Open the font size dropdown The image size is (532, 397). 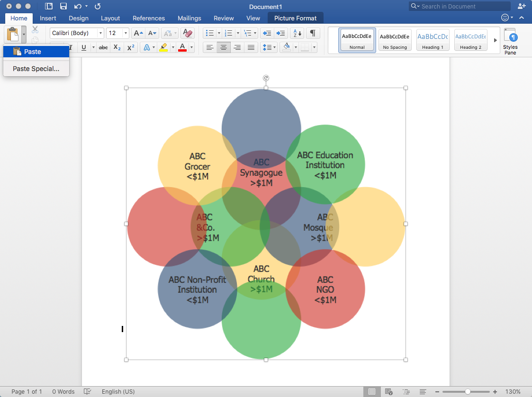[125, 33]
